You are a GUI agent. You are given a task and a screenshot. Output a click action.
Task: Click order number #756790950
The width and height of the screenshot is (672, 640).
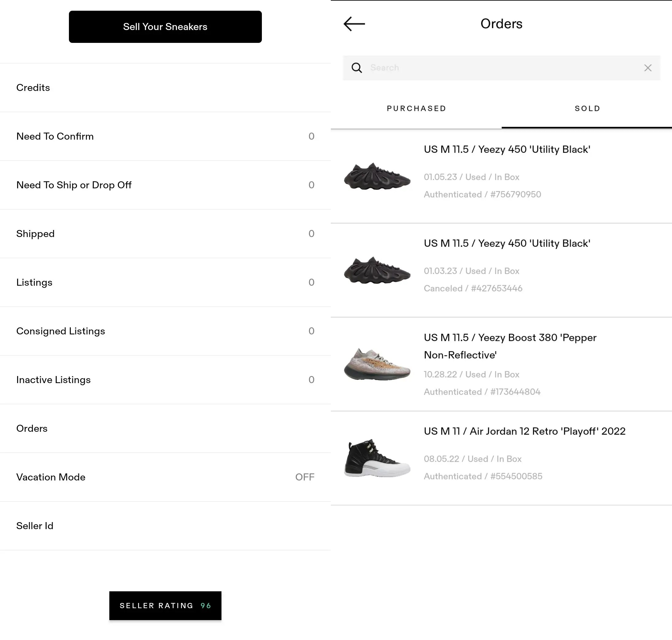point(516,194)
